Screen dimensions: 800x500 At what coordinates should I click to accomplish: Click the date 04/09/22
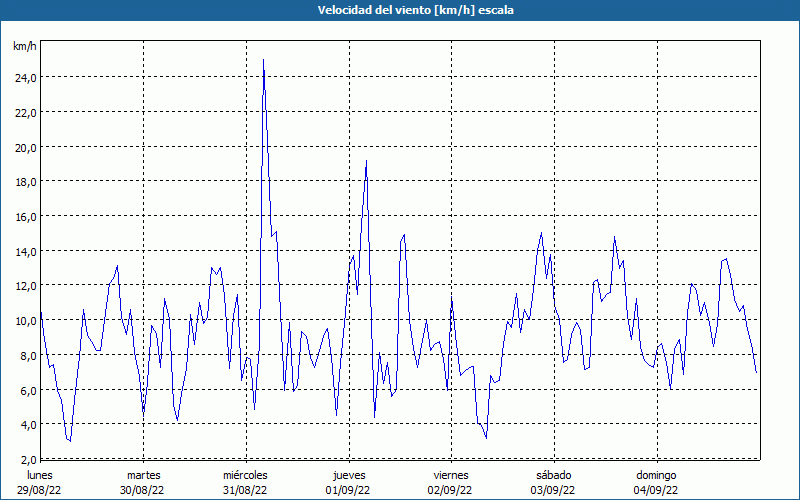pyautogui.click(x=656, y=490)
